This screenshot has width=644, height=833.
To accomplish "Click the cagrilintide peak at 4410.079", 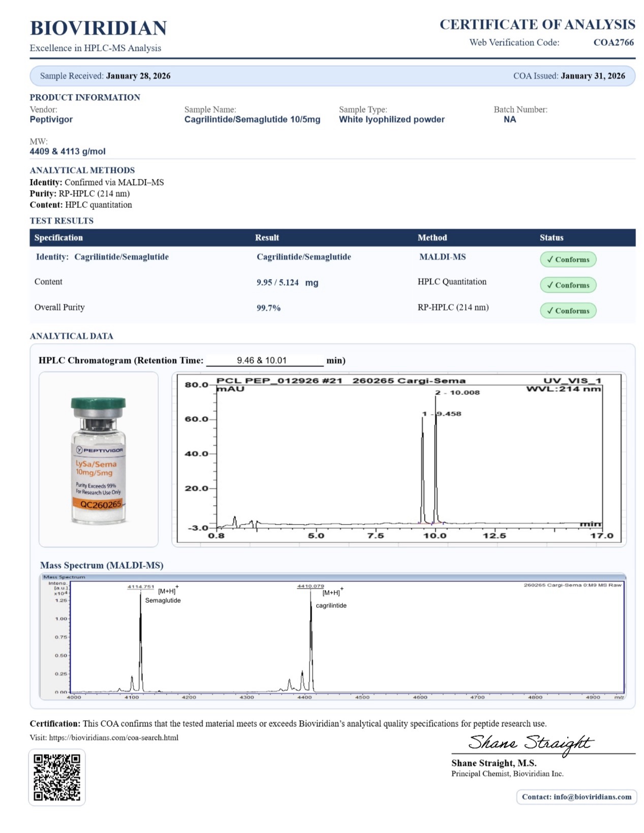I will (x=311, y=587).
